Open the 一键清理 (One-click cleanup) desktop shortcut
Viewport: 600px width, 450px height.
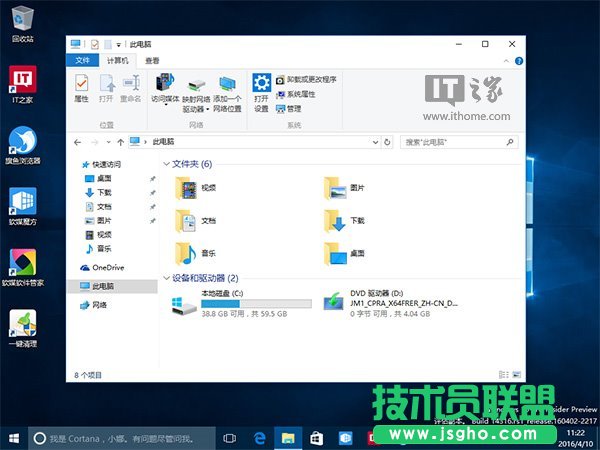coord(23,328)
